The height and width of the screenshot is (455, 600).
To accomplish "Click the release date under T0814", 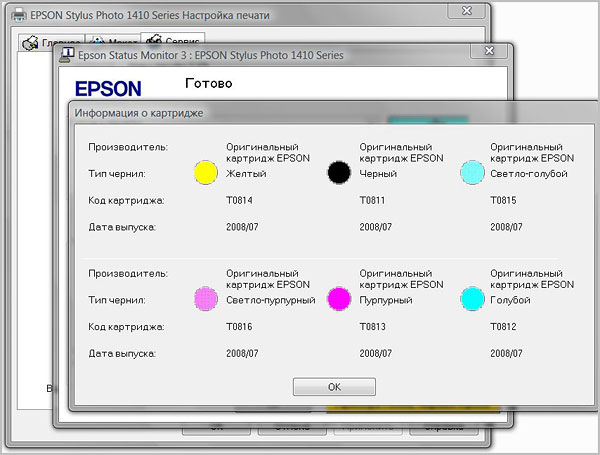I will tap(242, 227).
